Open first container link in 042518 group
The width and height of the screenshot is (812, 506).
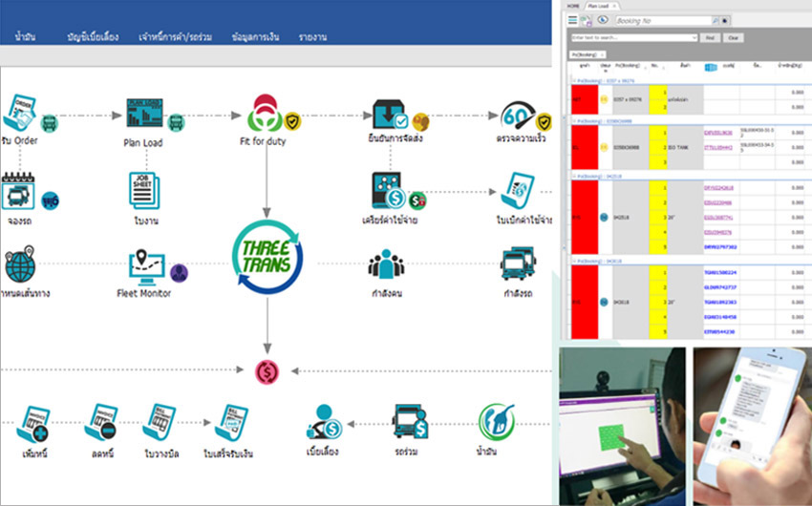[718, 187]
